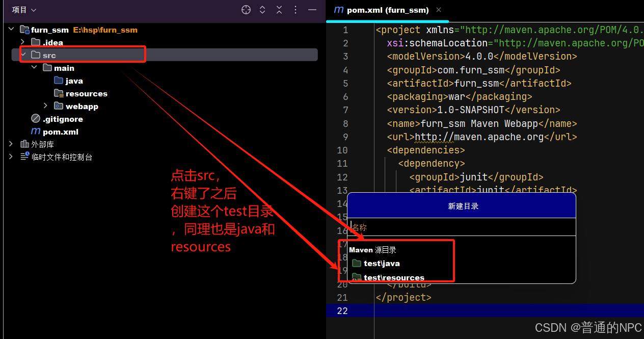Click the <version>1.0-SNAPSHOT line
The height and width of the screenshot is (339, 644).
473,110
